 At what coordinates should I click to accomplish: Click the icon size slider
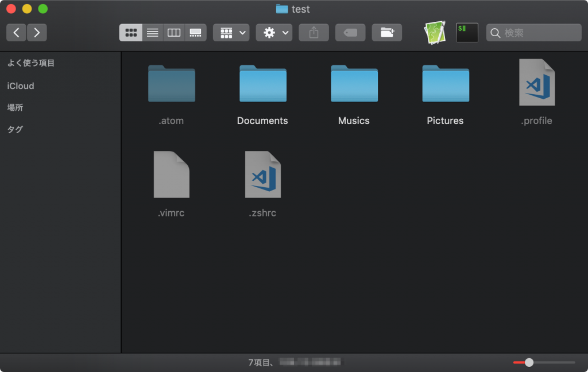(543, 362)
